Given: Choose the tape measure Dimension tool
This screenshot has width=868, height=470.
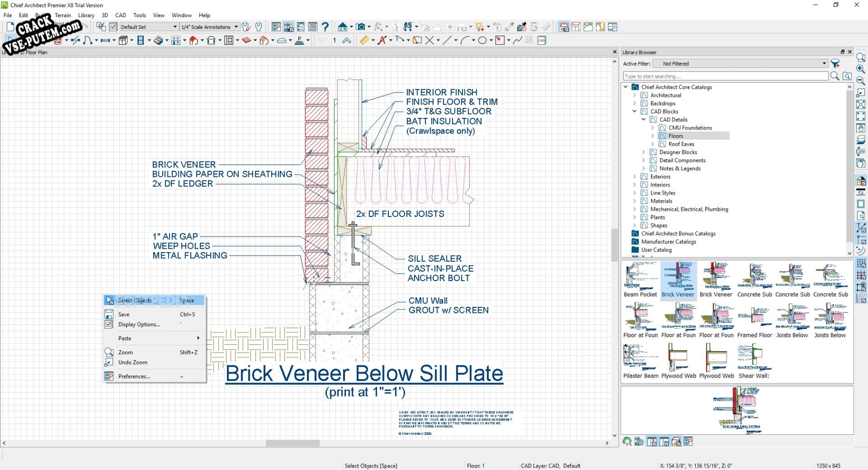Looking at the screenshot, I should (x=364, y=40).
